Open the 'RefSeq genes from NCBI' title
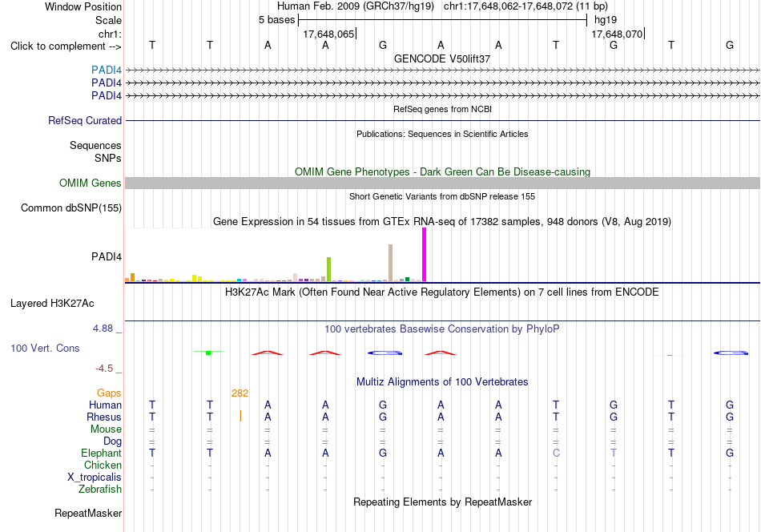 coord(443,109)
